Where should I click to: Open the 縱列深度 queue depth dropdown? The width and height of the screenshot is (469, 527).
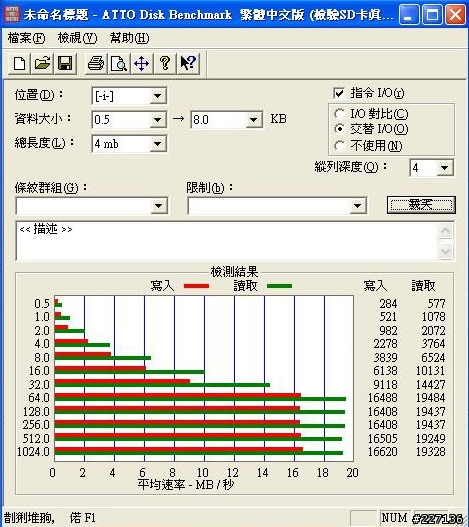444,168
